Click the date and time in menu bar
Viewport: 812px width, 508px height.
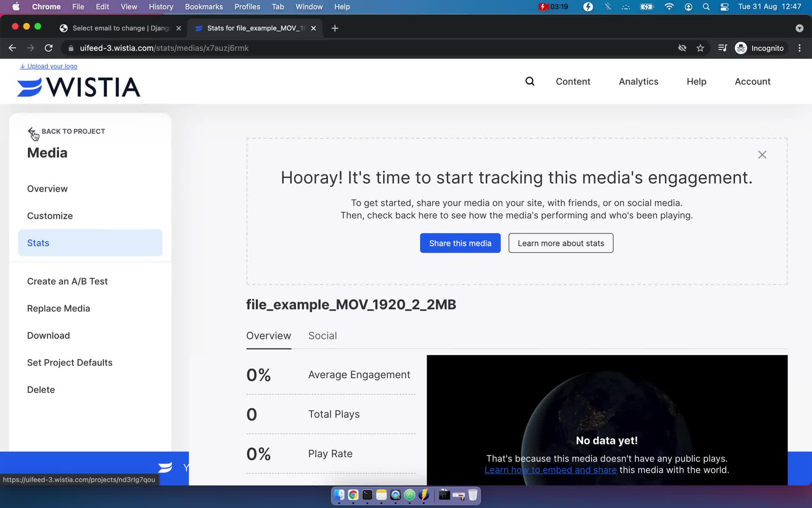click(x=769, y=6)
